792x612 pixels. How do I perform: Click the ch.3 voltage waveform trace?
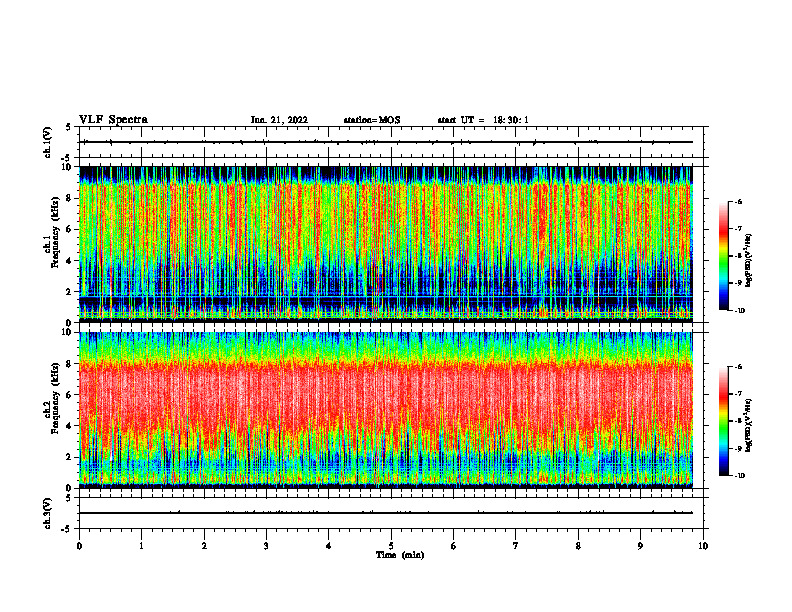[386, 513]
